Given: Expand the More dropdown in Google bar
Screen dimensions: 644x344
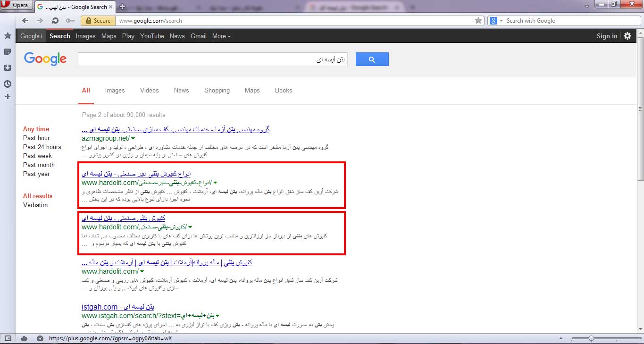Looking at the screenshot, I should 221,36.
